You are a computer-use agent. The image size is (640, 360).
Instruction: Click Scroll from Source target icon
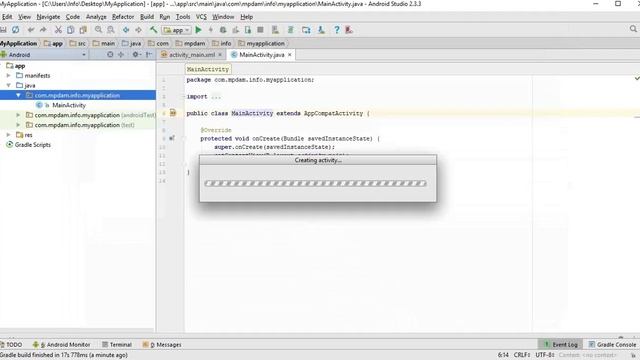pos(110,54)
